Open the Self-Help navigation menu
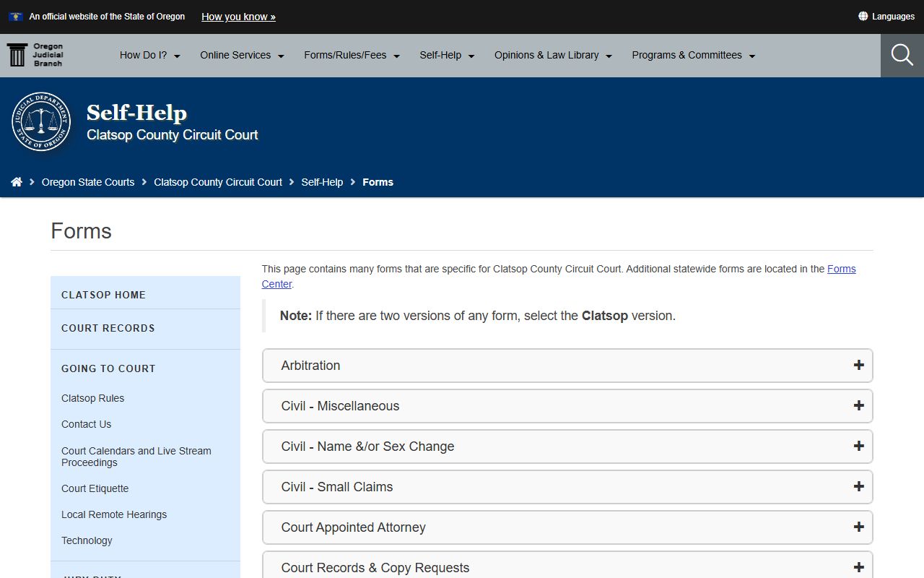This screenshot has width=924, height=578. (x=447, y=55)
